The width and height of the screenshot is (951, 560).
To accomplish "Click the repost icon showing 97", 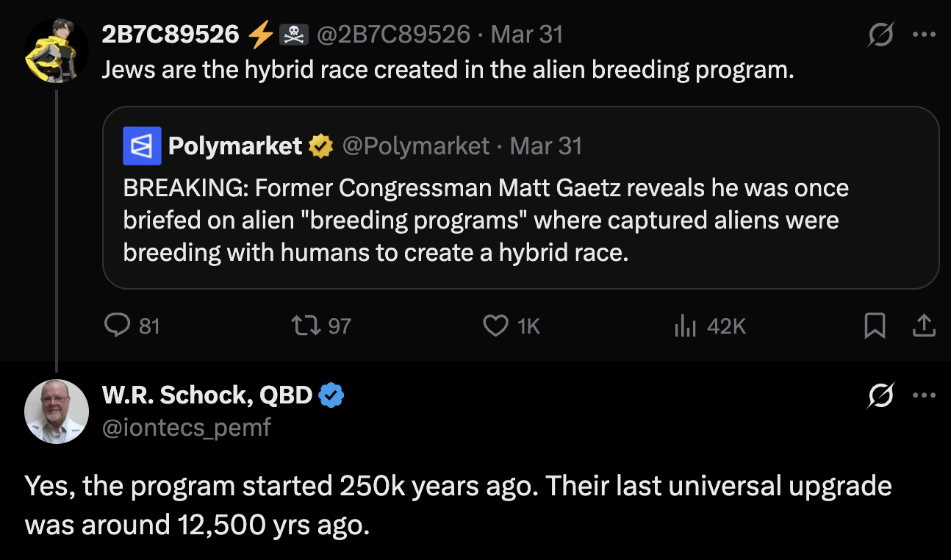I will [x=305, y=326].
